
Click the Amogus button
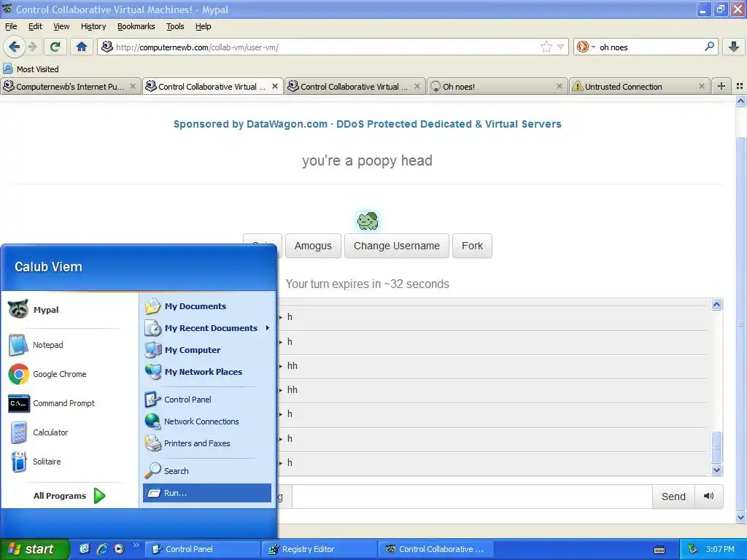point(313,246)
